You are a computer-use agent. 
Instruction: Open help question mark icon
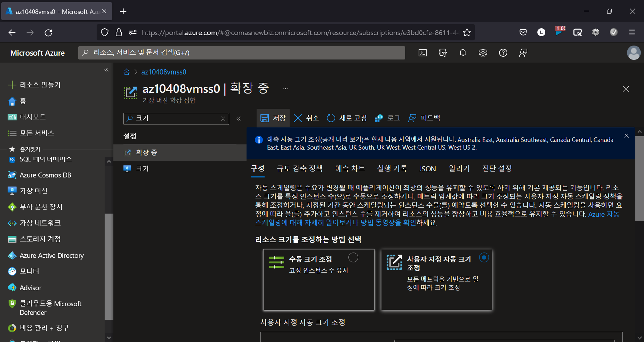click(x=503, y=53)
